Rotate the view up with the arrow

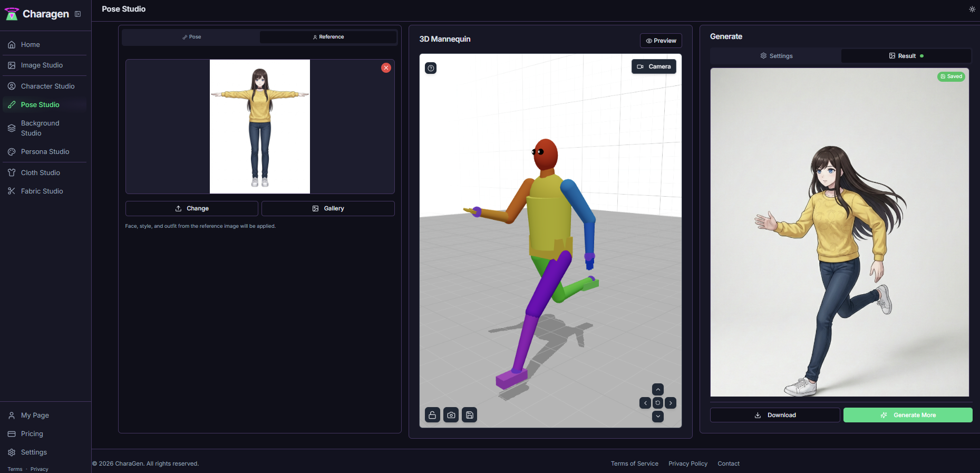click(658, 390)
